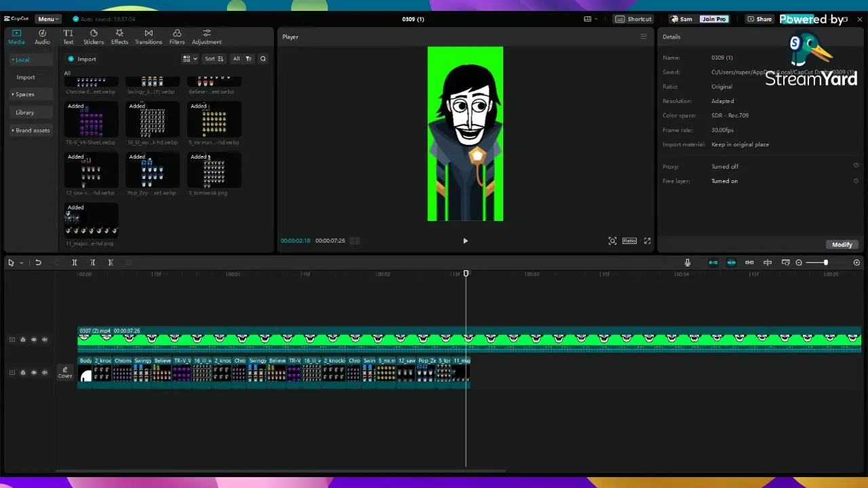Expand the Brand assets section
The height and width of the screenshot is (488, 868).
31,130
